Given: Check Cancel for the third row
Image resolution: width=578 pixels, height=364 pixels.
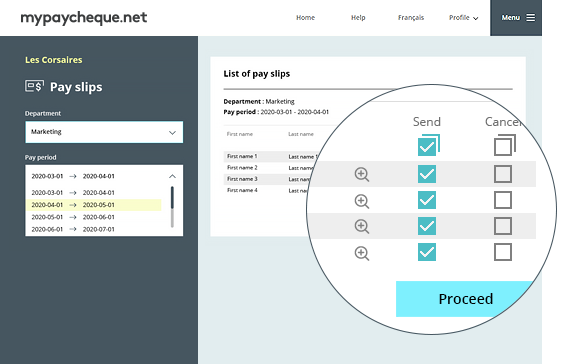Looking at the screenshot, I should (x=503, y=226).
